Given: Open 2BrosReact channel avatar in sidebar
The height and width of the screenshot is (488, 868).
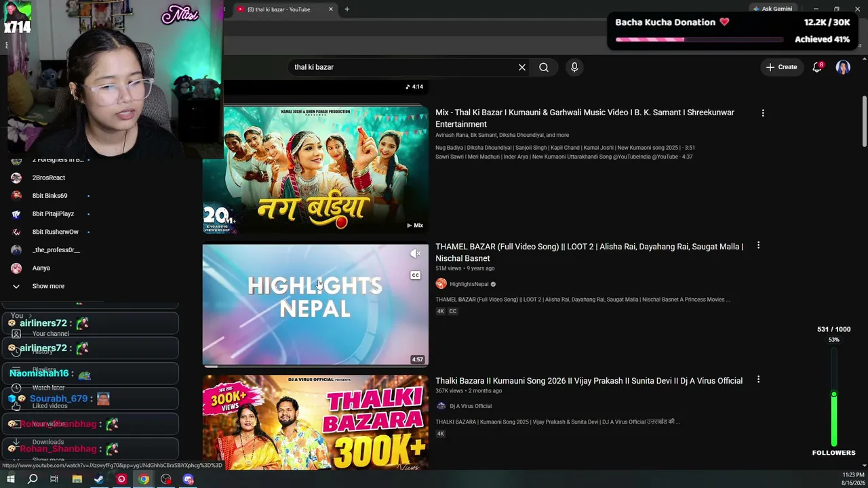Looking at the screenshot, I should 16,178.
